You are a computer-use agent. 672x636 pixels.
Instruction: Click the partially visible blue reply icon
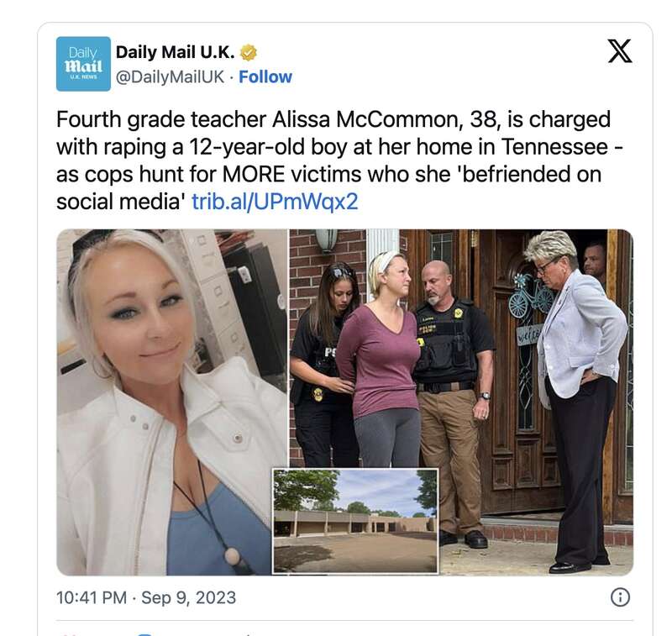(145, 633)
